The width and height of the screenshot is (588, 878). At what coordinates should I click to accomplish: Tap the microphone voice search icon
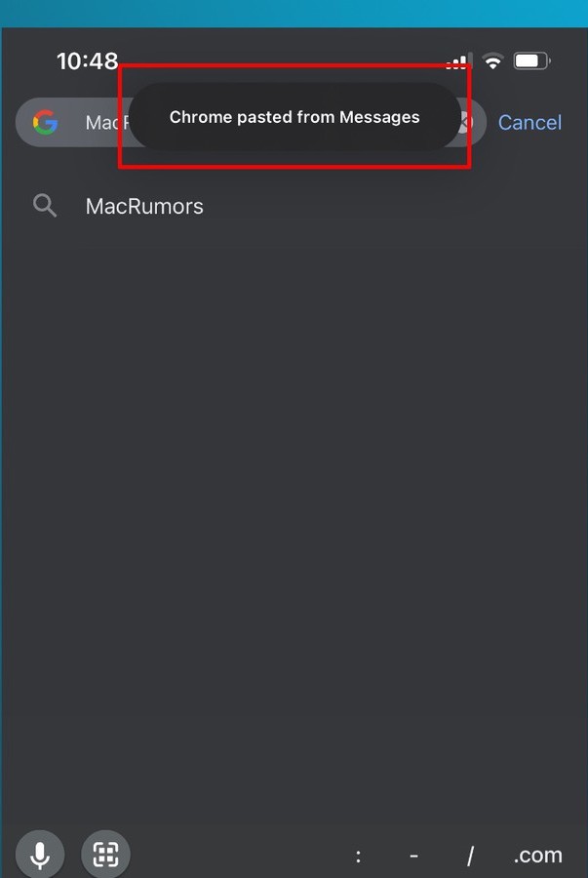pyautogui.click(x=40, y=856)
